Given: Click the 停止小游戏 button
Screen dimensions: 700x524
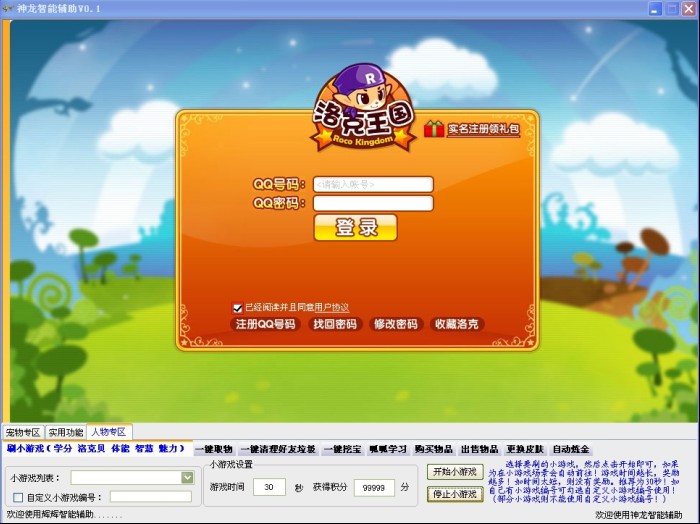Looking at the screenshot, I should click(x=455, y=494).
